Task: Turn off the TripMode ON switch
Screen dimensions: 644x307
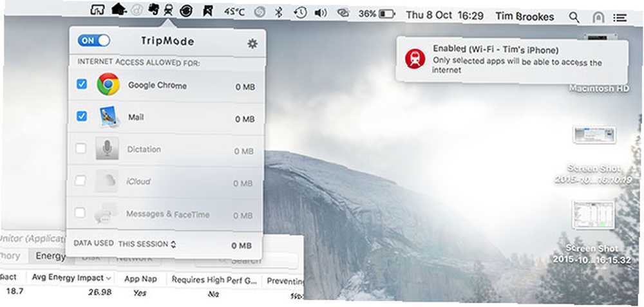Action: pos(94,40)
